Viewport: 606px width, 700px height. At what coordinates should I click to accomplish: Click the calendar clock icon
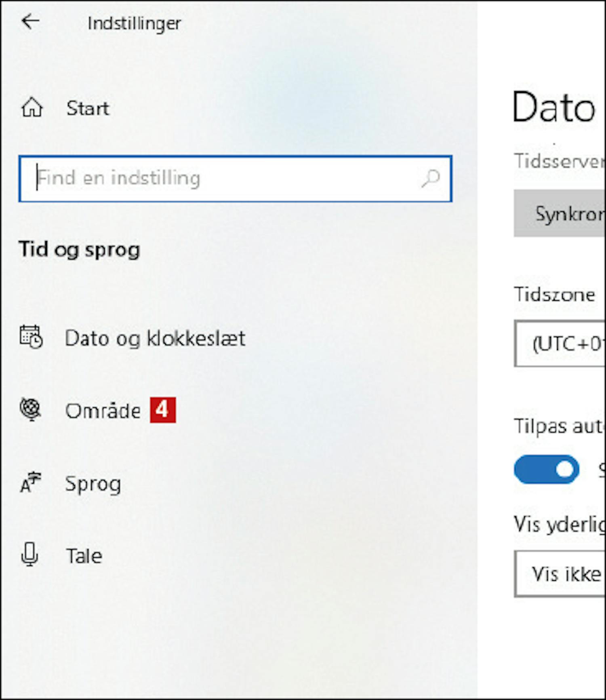coord(31,337)
